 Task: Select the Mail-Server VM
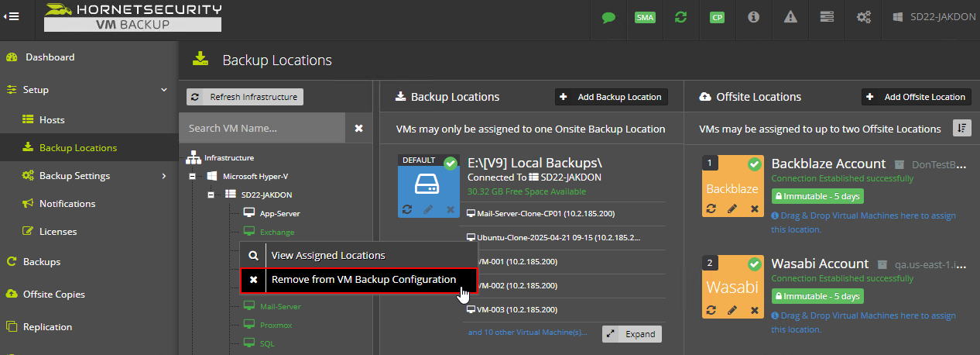(279, 306)
